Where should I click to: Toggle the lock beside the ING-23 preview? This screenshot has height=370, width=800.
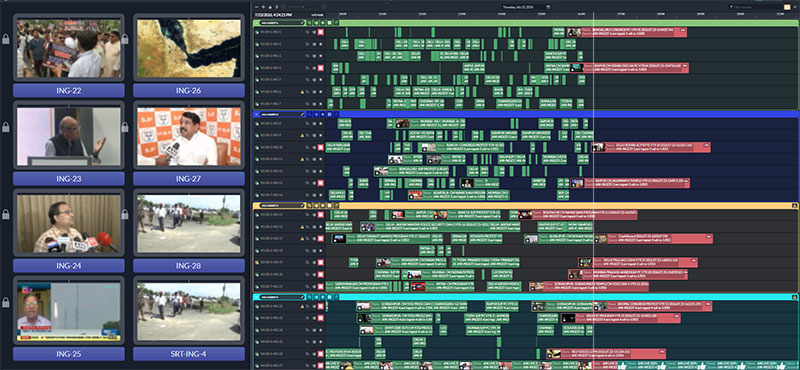coord(6,127)
